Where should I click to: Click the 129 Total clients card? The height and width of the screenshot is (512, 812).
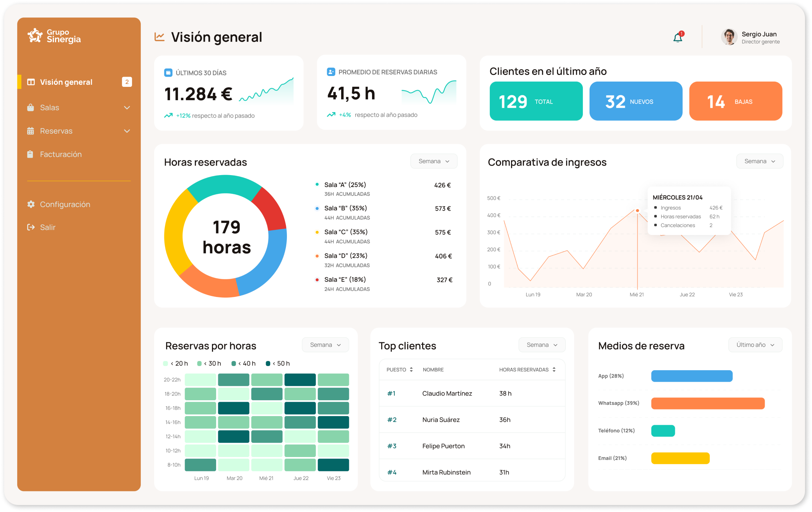(x=536, y=101)
